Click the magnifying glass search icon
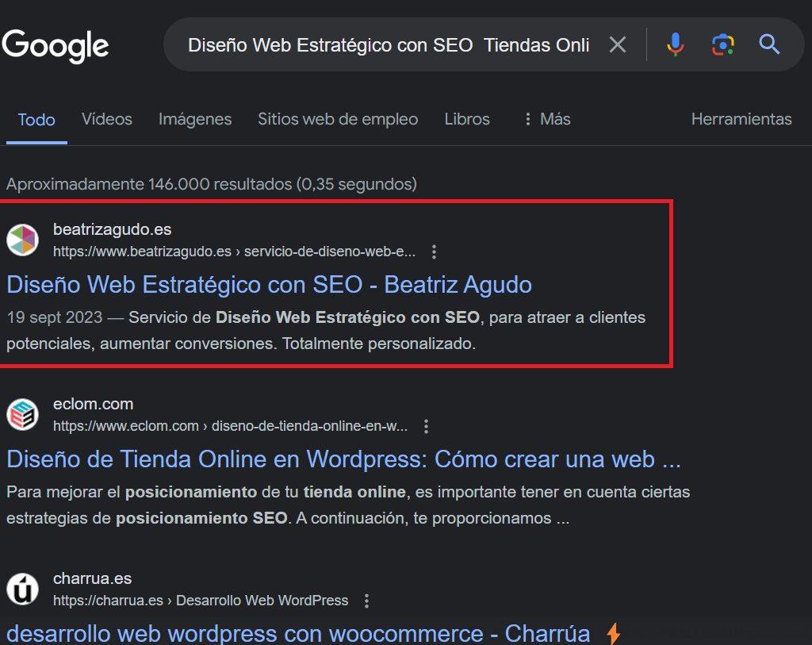812x645 pixels. [x=768, y=44]
